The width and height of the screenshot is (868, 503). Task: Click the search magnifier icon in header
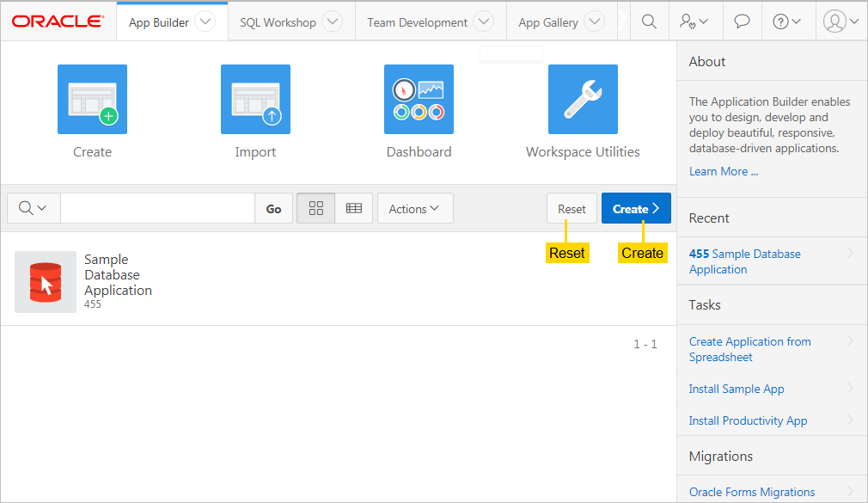pos(650,21)
